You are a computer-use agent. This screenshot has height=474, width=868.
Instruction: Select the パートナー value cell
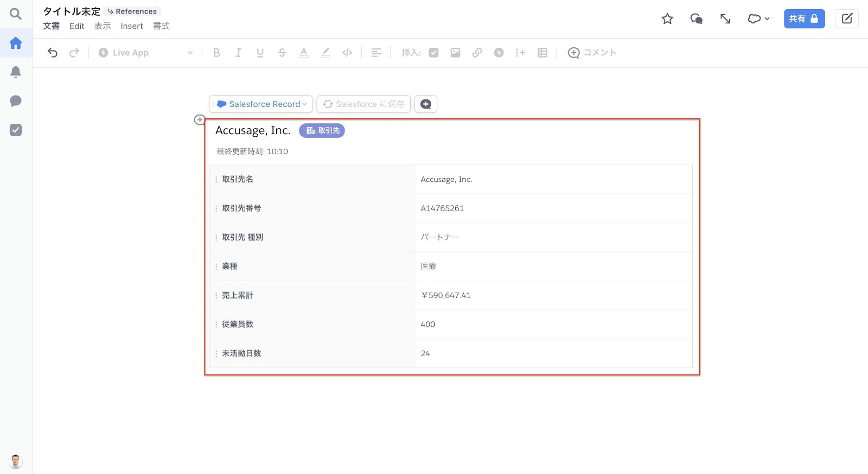click(553, 237)
